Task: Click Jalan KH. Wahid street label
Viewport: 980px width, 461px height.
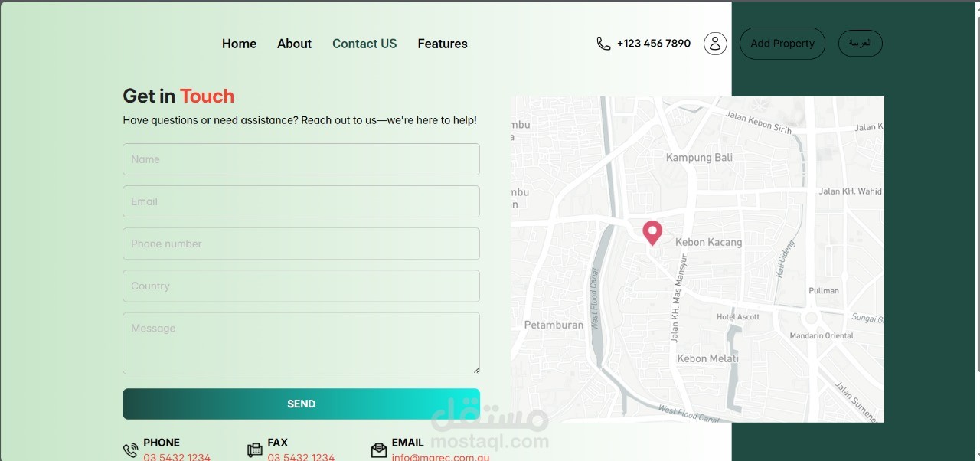Action: coord(851,191)
